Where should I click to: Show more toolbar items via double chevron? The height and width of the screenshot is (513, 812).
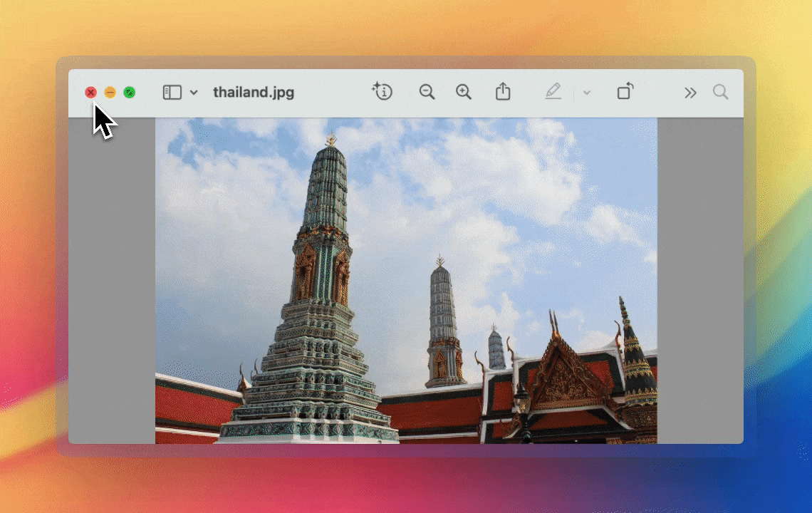690,93
